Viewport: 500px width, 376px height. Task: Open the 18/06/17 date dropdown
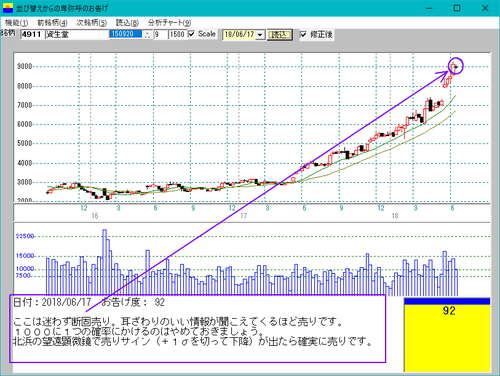point(260,35)
